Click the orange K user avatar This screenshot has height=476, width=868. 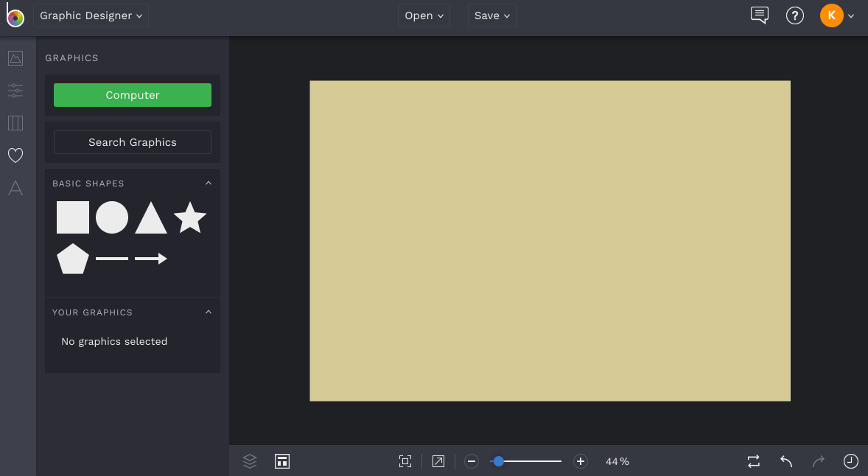click(x=831, y=15)
